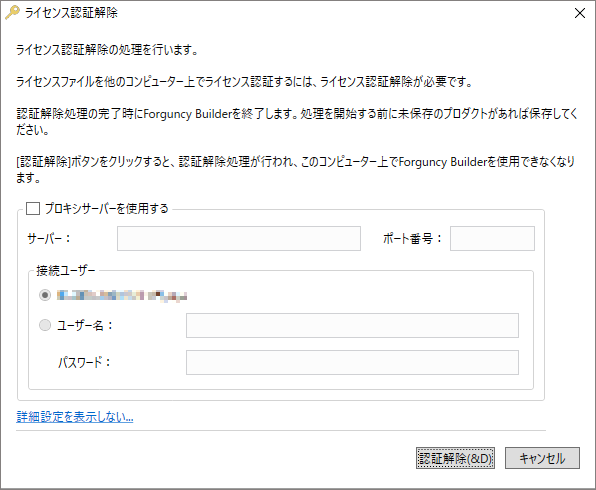The image size is (596, 490).
Task: Click the パスワード: label
Action: pos(84,362)
